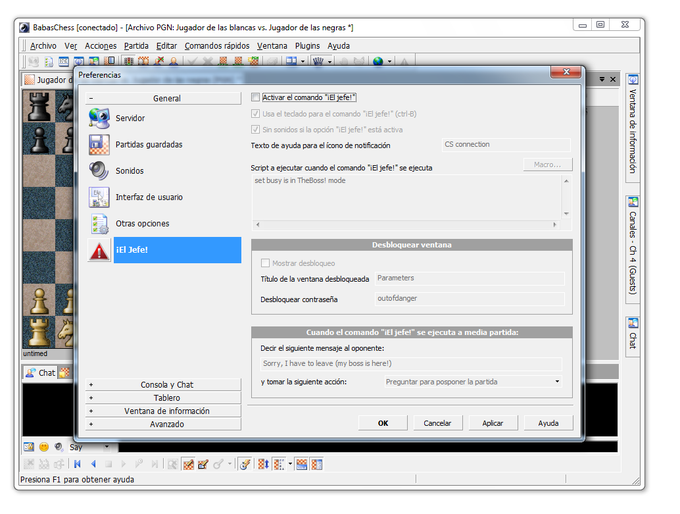Switch to the Chat tab below the board
The width and height of the screenshot is (680, 514).
pyautogui.click(x=42, y=373)
